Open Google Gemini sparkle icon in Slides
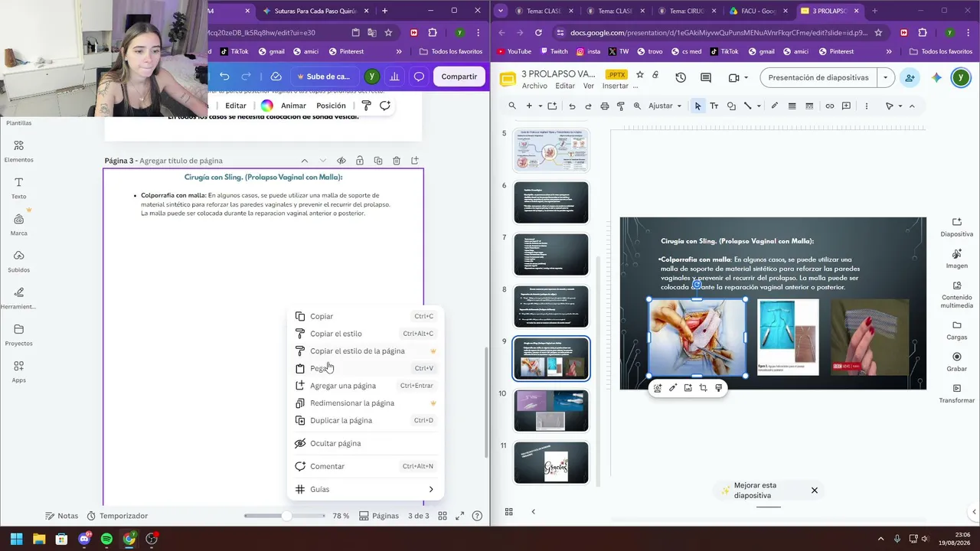980x551 pixels. tap(936, 77)
